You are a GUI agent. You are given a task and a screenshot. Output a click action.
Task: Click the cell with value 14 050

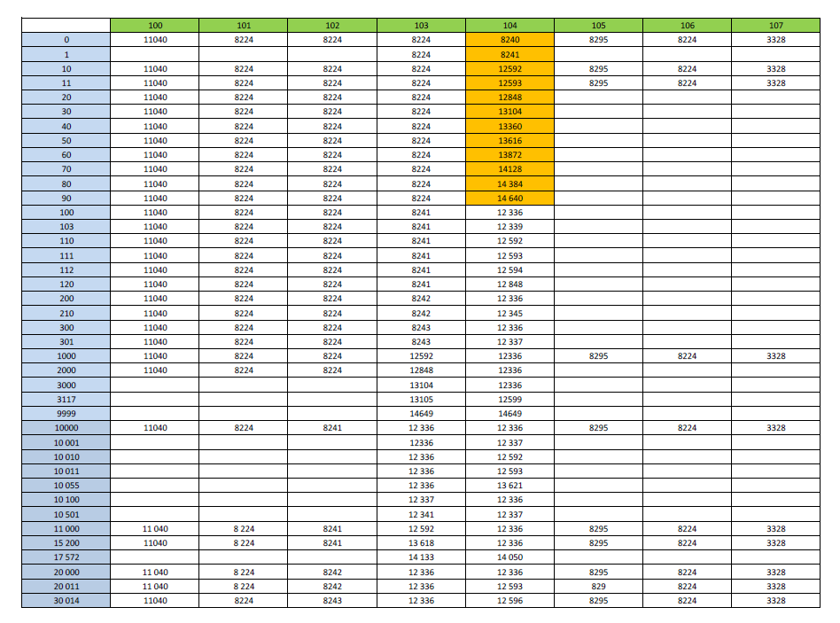click(509, 557)
